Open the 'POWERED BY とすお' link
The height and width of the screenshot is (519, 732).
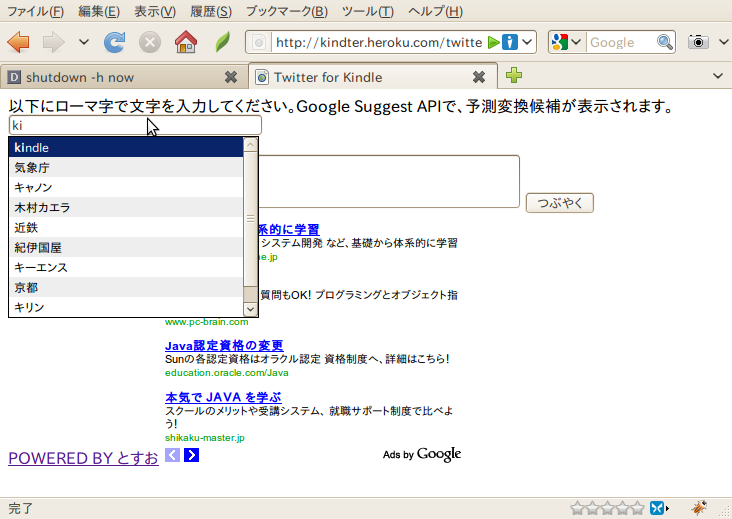[83, 458]
